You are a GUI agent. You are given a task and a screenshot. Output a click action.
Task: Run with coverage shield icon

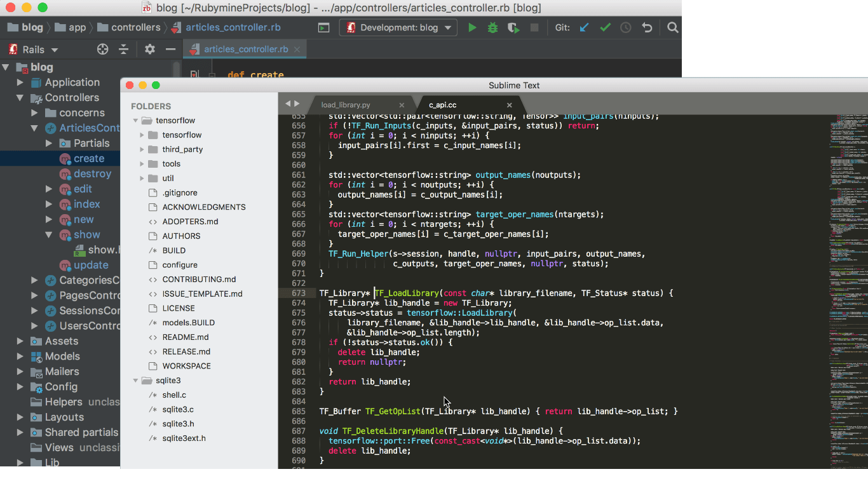click(513, 28)
